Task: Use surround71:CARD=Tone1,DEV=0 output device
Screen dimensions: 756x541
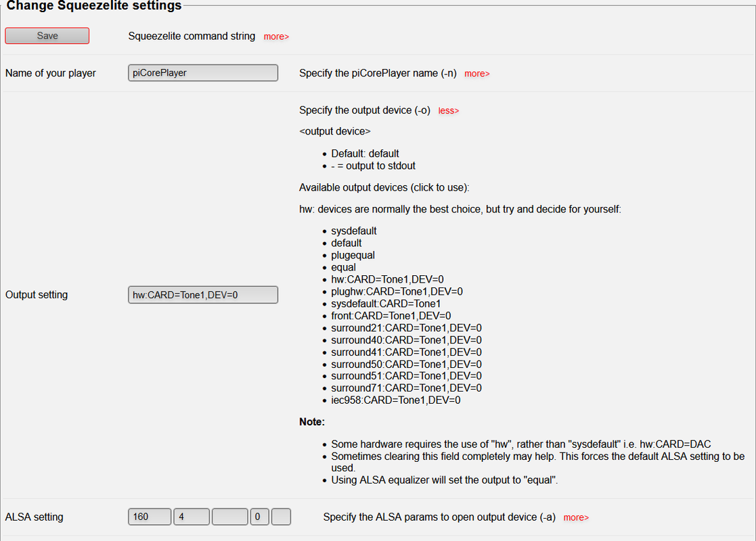Action: (407, 387)
